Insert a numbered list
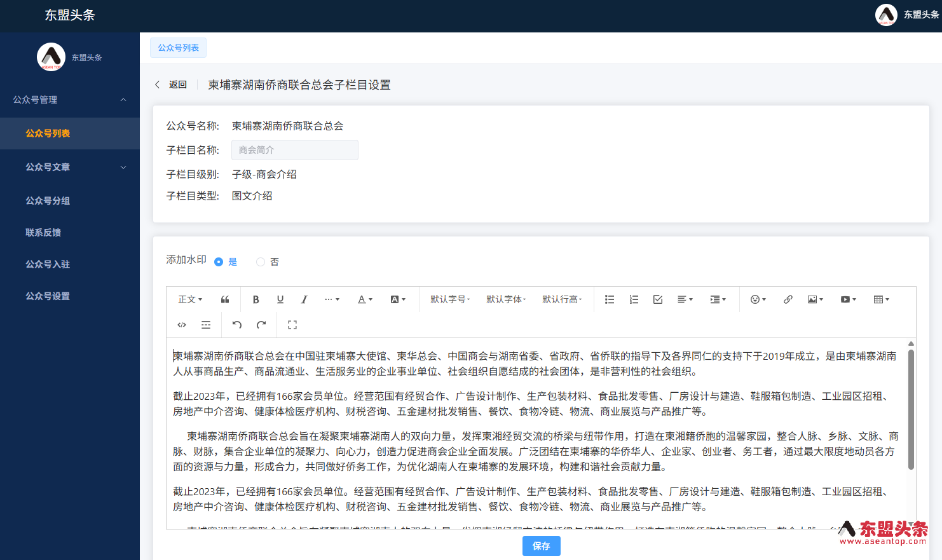Screen dimensions: 942x560 coord(634,299)
